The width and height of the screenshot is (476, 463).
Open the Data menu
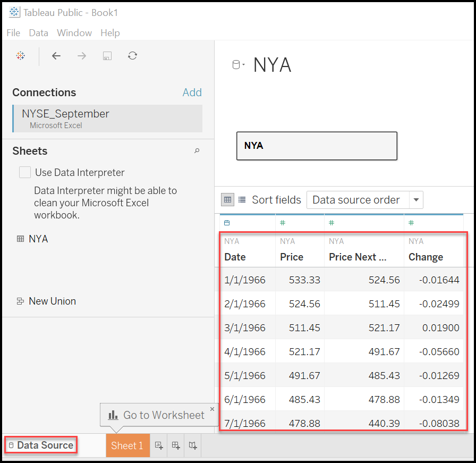coord(38,33)
